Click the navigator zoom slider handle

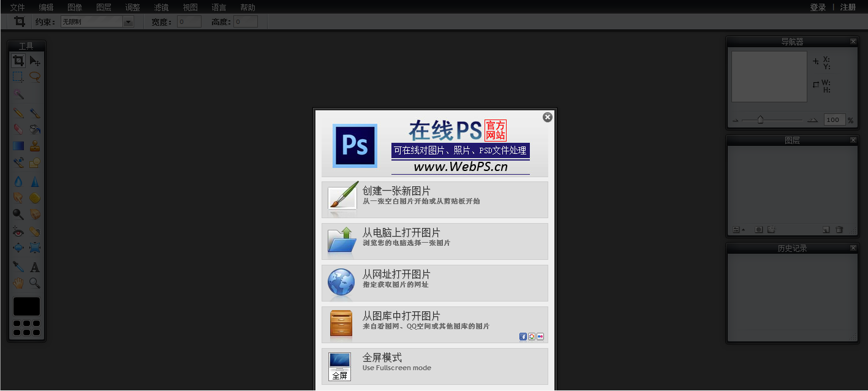760,120
